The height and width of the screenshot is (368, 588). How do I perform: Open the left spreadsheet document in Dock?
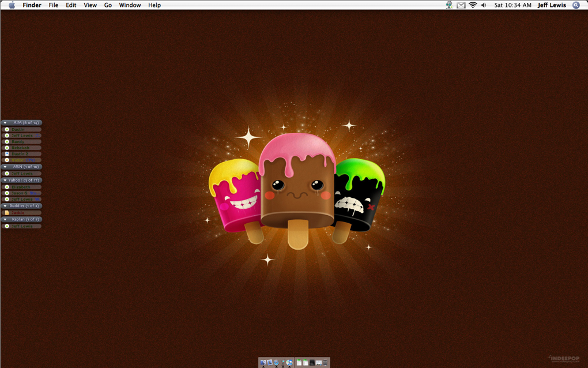click(299, 362)
